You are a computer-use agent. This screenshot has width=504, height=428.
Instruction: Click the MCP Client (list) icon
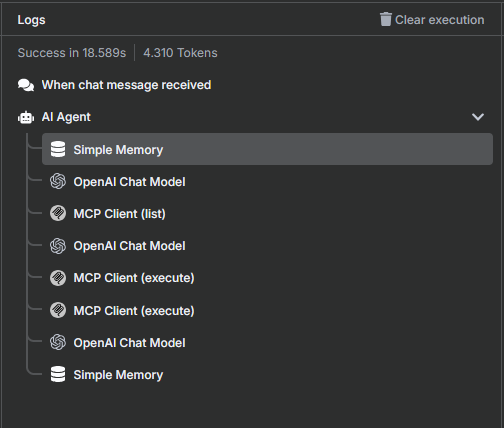coord(58,213)
